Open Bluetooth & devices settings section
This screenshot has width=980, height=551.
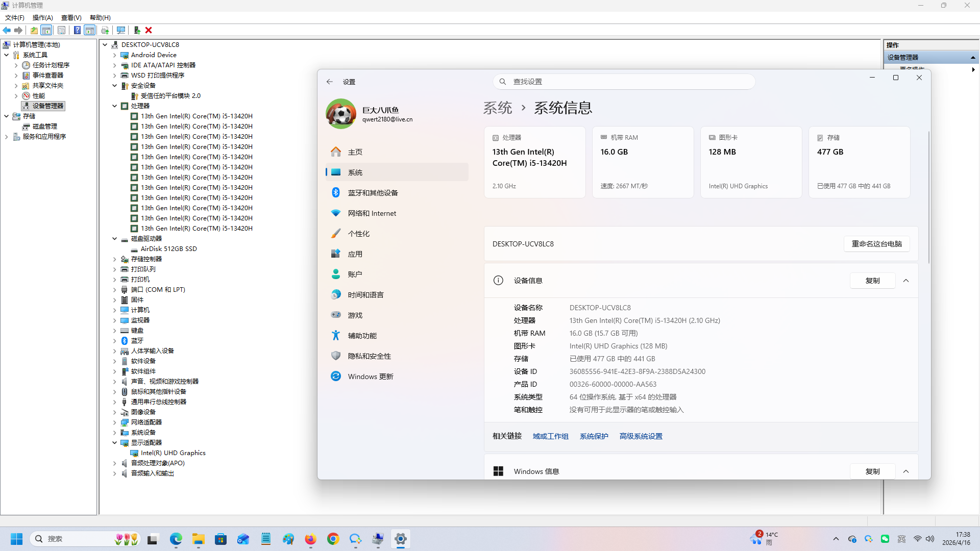tap(373, 193)
